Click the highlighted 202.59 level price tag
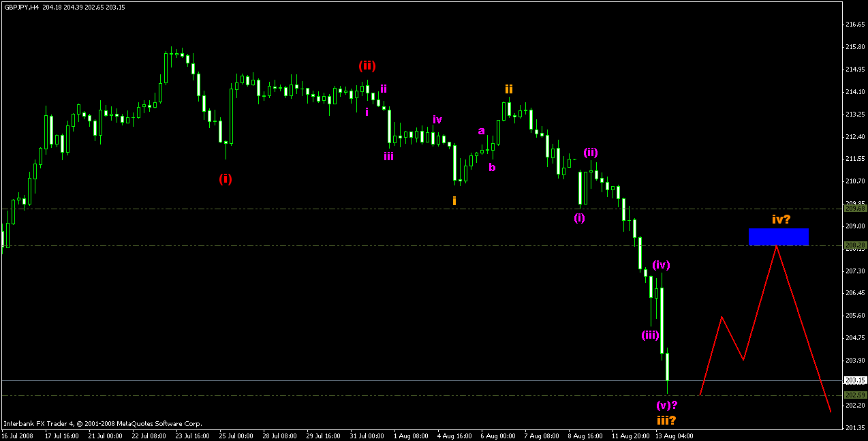 point(855,395)
